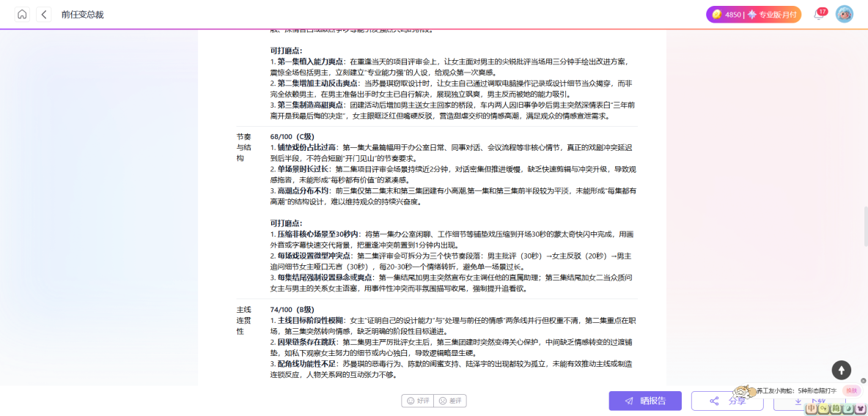Click the 每场戏设置微型冲突点 heading
Image resolution: width=868 pixels, height=416 pixels.
tap(314, 256)
